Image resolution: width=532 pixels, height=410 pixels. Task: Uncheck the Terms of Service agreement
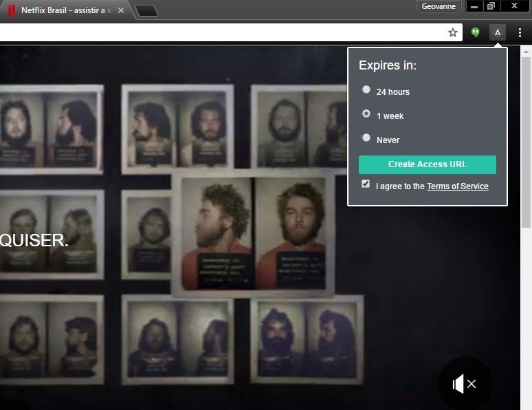[366, 184]
